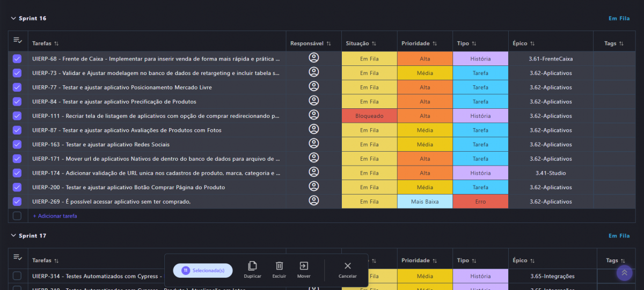
Task: Click the Excluir trash icon
Action: (x=279, y=266)
